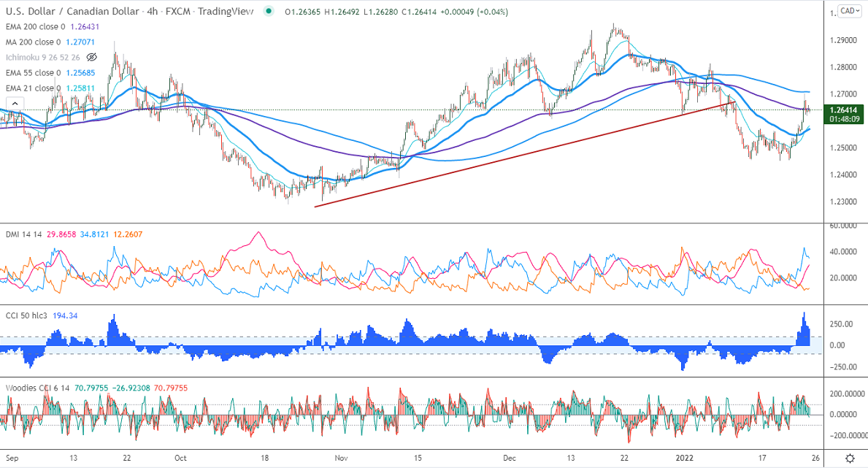Select the MA 200 close indicator legend
Screen dimensions: 868x468
coord(33,42)
